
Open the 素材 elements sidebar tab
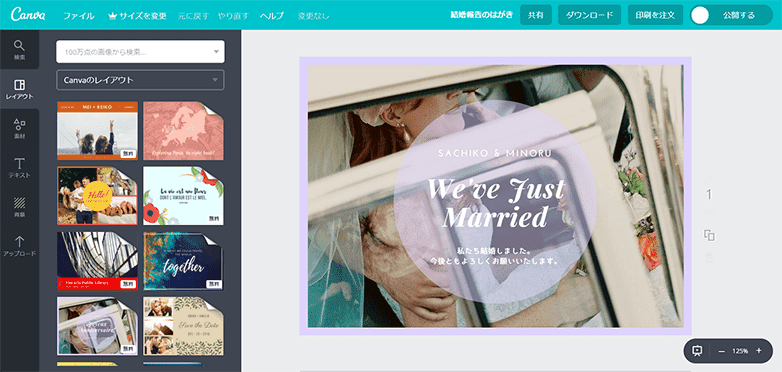click(19, 129)
